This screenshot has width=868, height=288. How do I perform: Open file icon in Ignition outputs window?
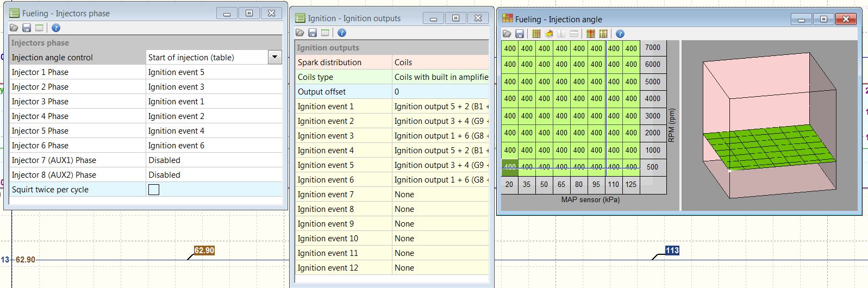click(x=299, y=33)
